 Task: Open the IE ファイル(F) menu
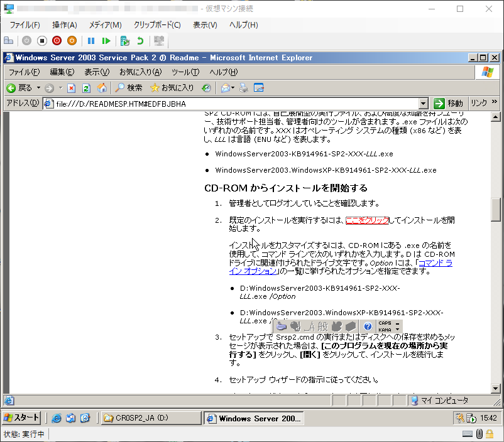click(24, 72)
